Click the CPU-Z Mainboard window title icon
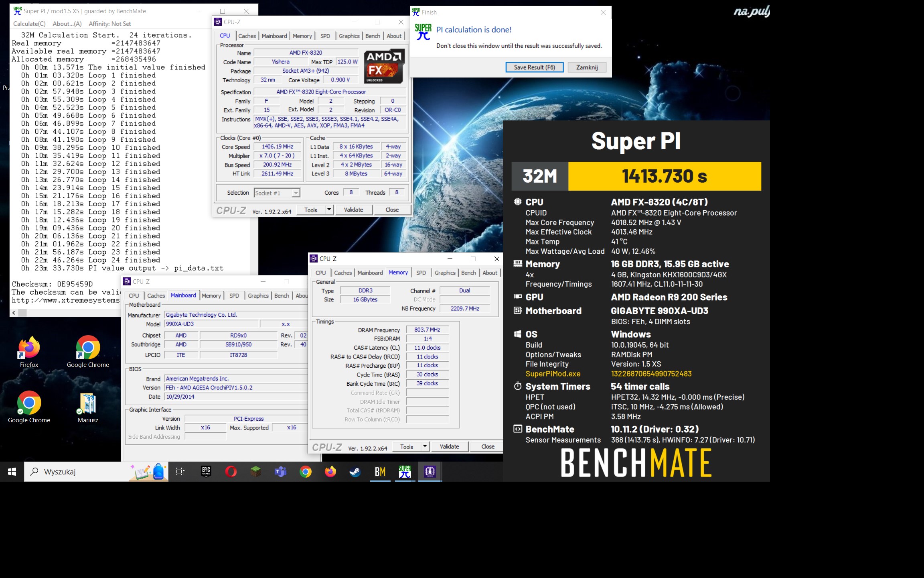Viewport: 924px width, 578px height. pyautogui.click(x=127, y=282)
